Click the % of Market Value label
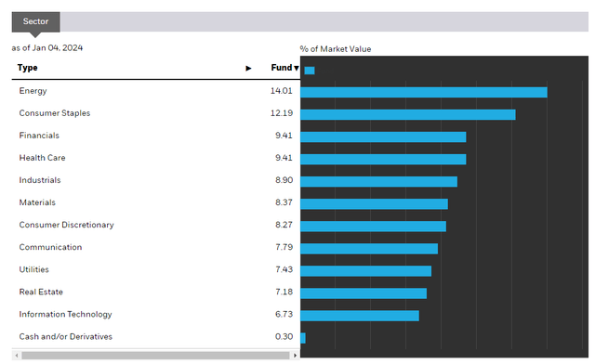 pos(336,49)
